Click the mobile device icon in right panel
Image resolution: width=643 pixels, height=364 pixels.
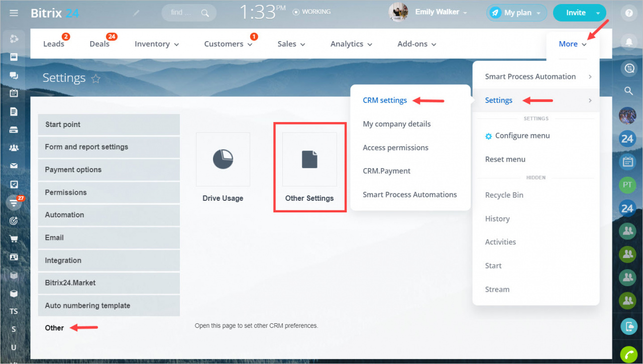tap(628, 326)
